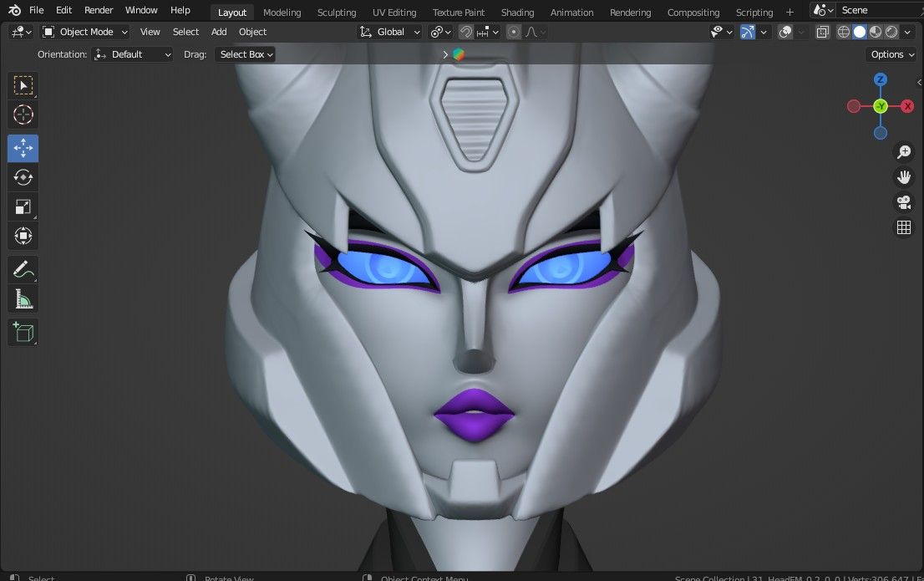The width and height of the screenshot is (924, 581).
Task: Select the Scale tool
Action: [x=23, y=206]
